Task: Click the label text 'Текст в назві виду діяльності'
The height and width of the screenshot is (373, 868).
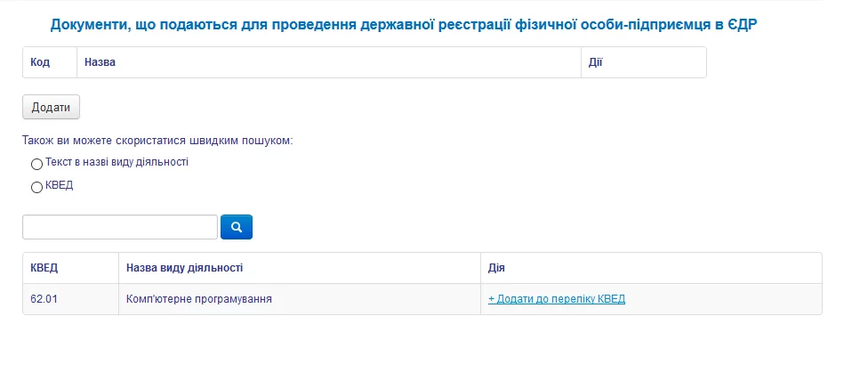Action: point(117,162)
